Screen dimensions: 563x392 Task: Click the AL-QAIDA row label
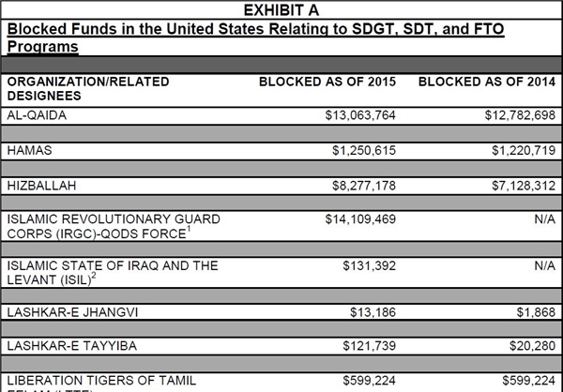pos(41,115)
